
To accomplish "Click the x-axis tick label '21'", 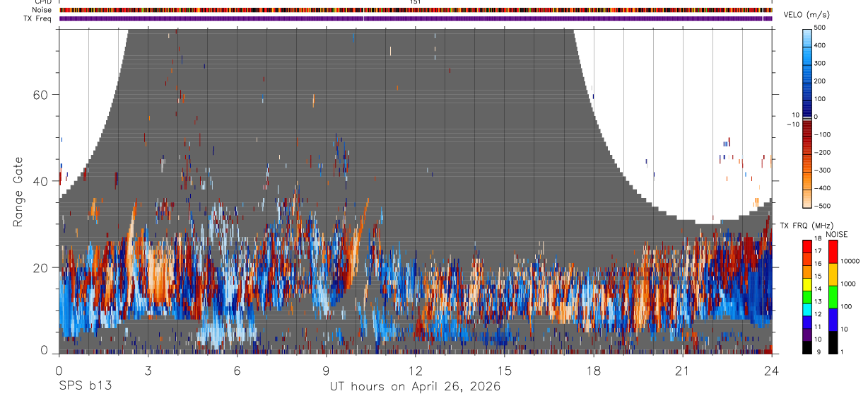I will click(683, 370).
